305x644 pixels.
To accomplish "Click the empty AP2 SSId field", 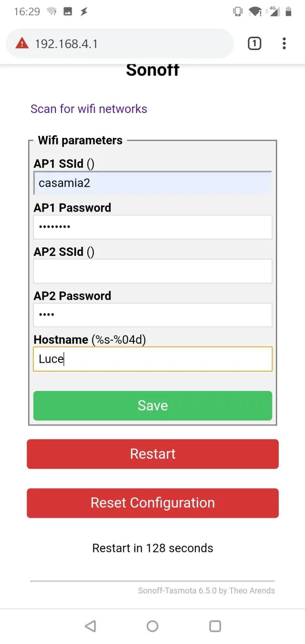I will [x=152, y=271].
